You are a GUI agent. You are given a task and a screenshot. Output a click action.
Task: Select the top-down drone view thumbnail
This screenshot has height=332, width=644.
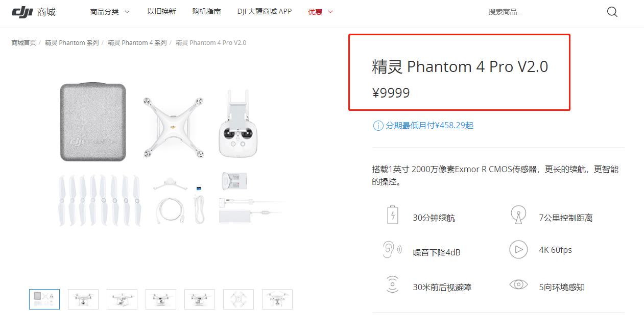[x=238, y=299]
